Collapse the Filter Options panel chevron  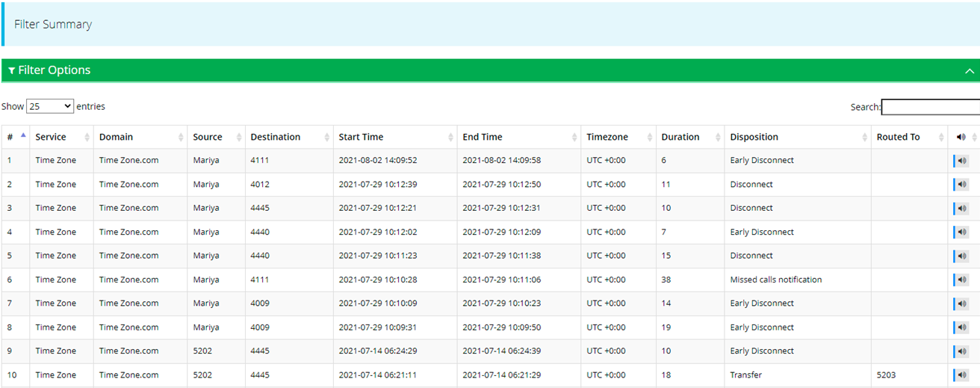tap(970, 71)
